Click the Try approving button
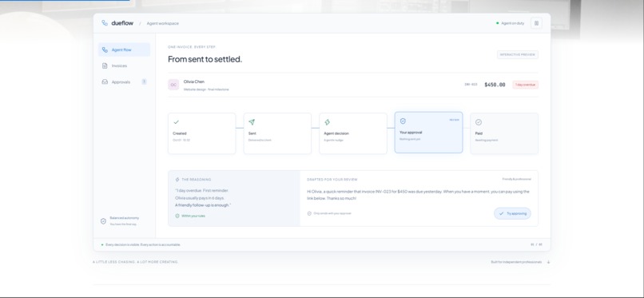Viewport: 644px width, 298px height. click(x=512, y=213)
